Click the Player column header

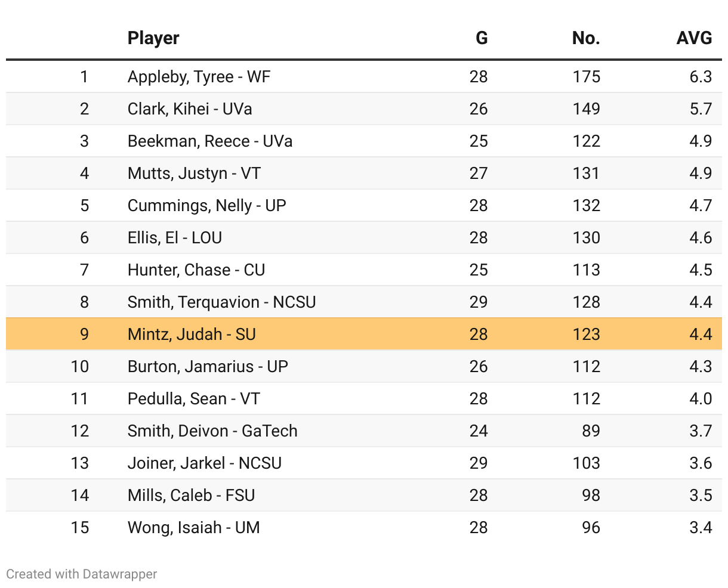(153, 38)
